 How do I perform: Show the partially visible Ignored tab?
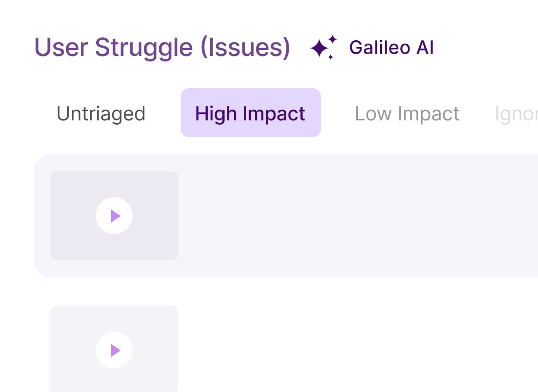517,114
